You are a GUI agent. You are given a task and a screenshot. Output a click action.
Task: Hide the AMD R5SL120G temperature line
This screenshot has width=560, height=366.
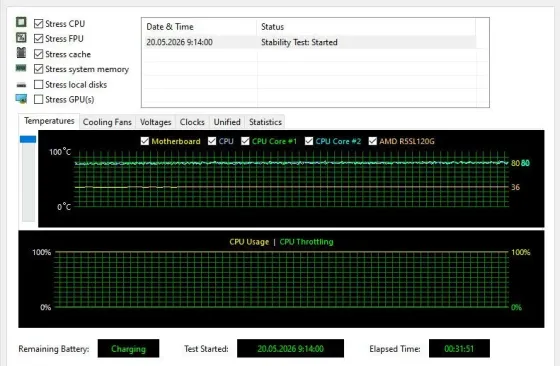372,141
